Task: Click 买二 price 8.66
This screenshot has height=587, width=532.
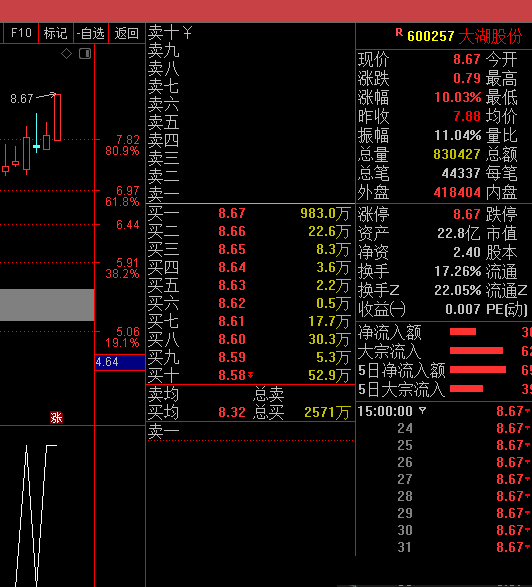Action: (x=232, y=231)
